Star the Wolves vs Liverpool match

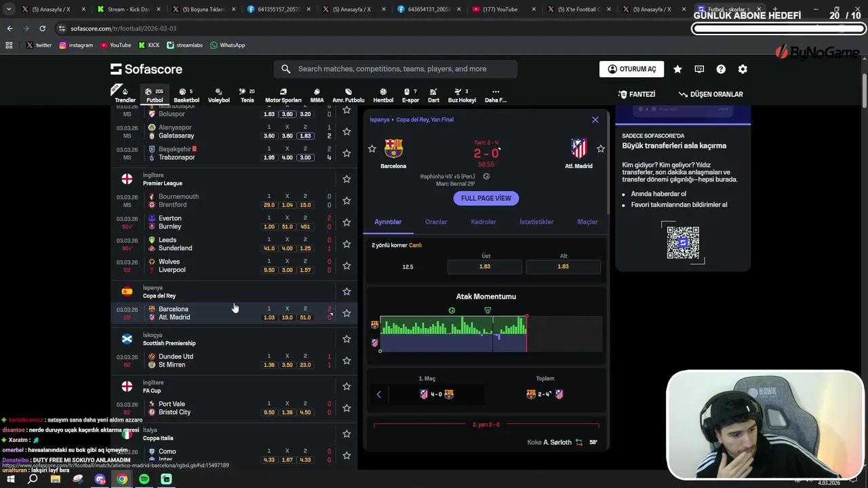click(x=347, y=266)
